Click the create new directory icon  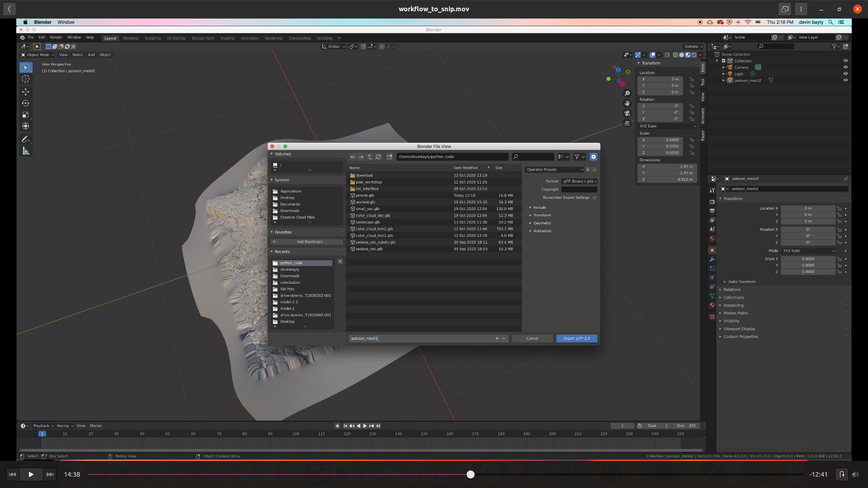(389, 157)
